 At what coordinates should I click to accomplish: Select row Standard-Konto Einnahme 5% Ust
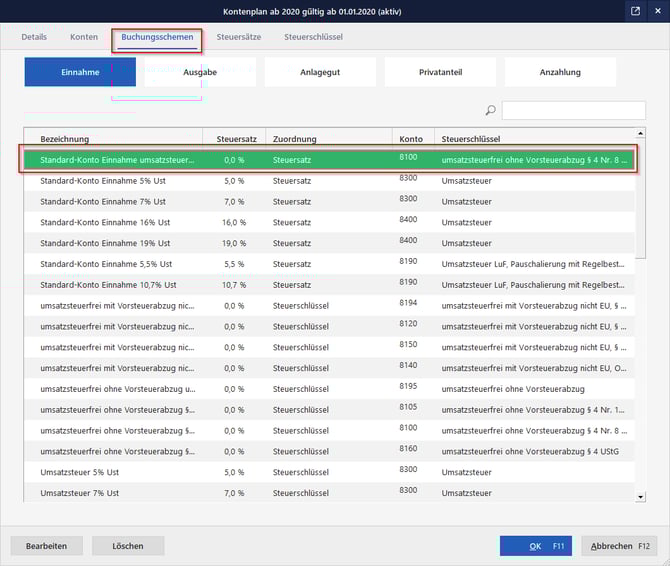pos(329,181)
